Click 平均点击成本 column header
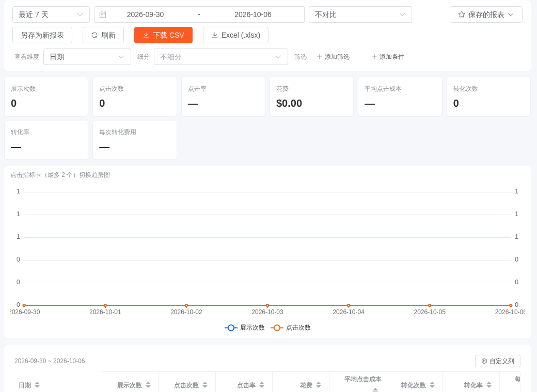The width and height of the screenshot is (537, 392). coord(362,379)
